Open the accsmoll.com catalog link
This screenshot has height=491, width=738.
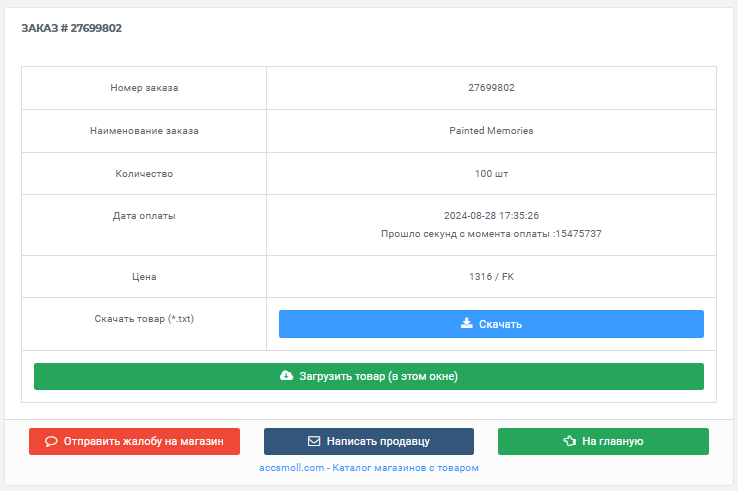coord(368,468)
